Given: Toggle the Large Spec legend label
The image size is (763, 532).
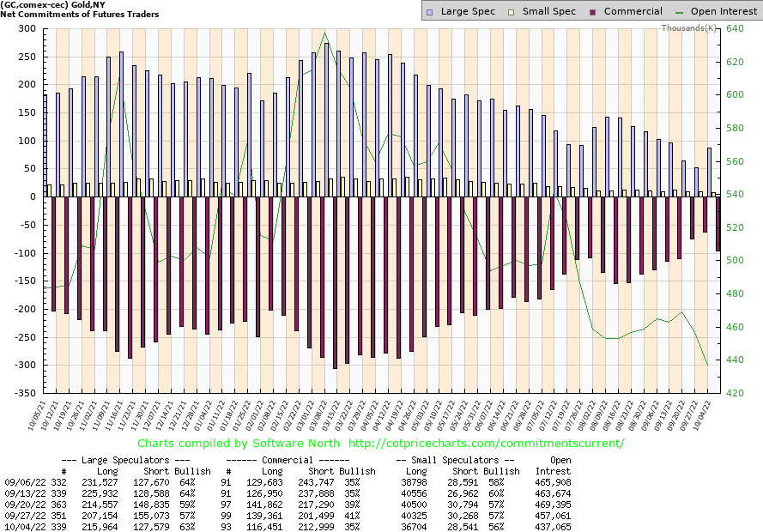Looking at the screenshot, I should (468, 12).
